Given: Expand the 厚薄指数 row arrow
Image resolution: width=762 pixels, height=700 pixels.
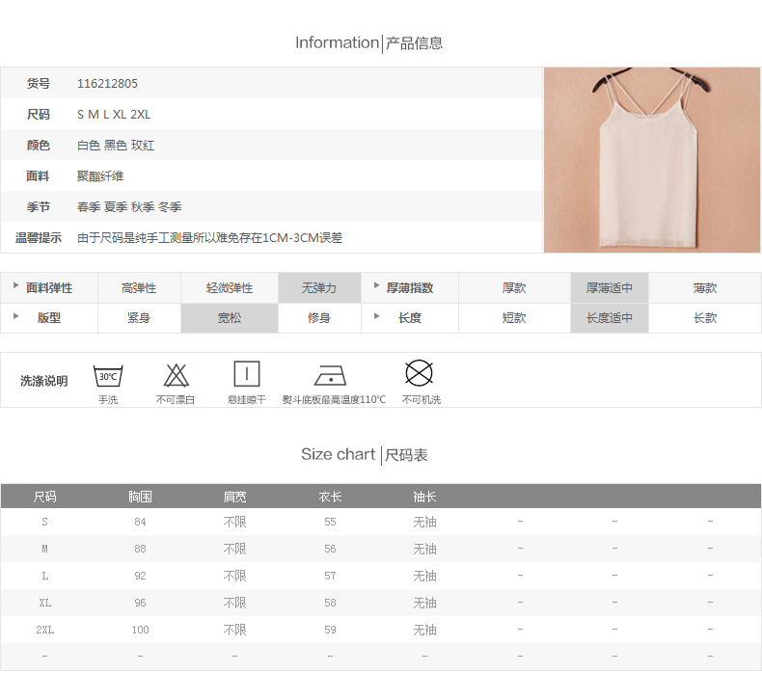Looking at the screenshot, I should [x=377, y=287].
